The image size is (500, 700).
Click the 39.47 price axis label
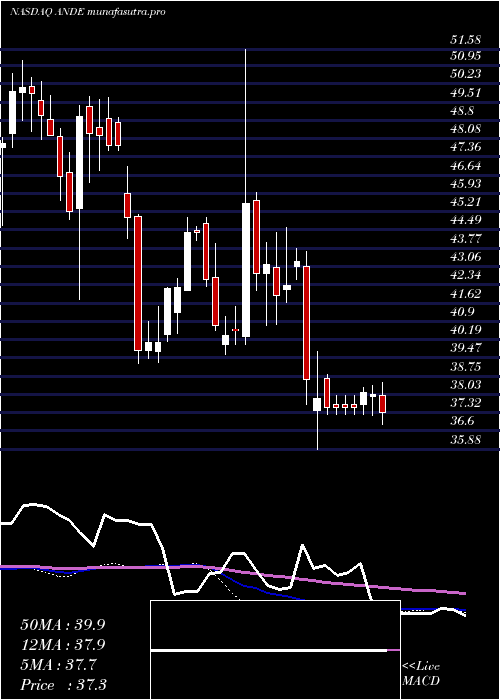(x=466, y=348)
